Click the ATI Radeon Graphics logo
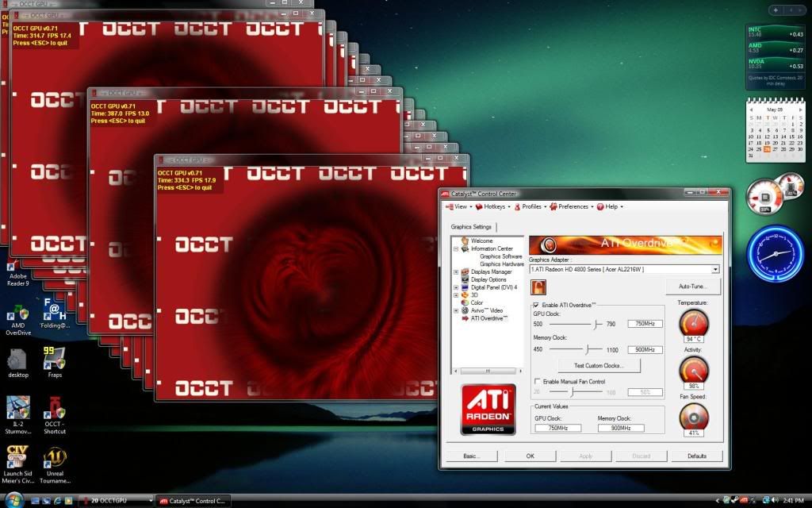Image resolution: width=812 pixels, height=508 pixels. [x=488, y=410]
